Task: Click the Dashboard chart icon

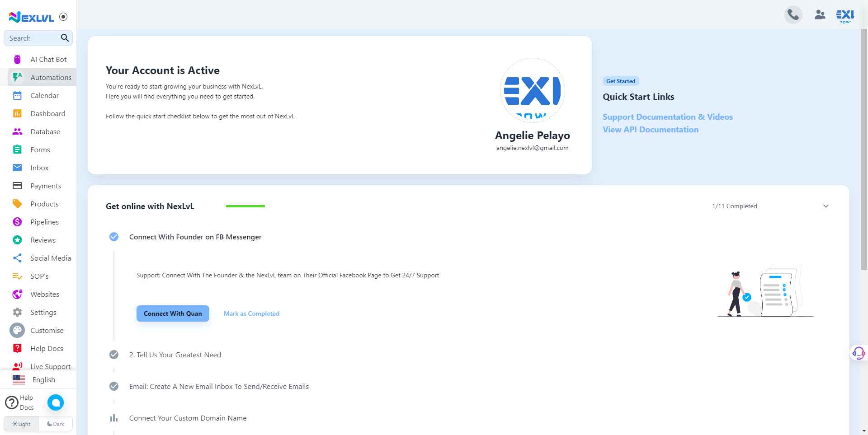Action: [x=17, y=113]
